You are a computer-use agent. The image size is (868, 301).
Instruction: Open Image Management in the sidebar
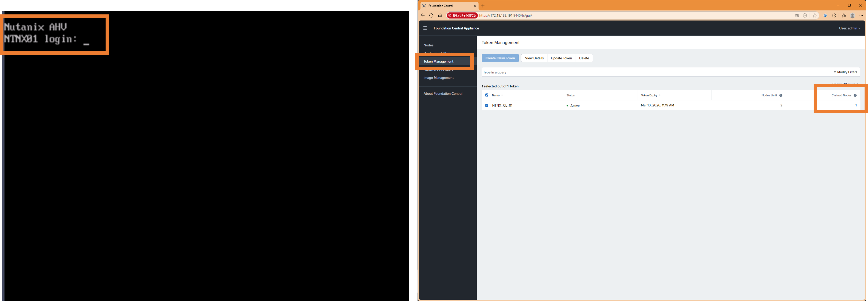pyautogui.click(x=438, y=78)
